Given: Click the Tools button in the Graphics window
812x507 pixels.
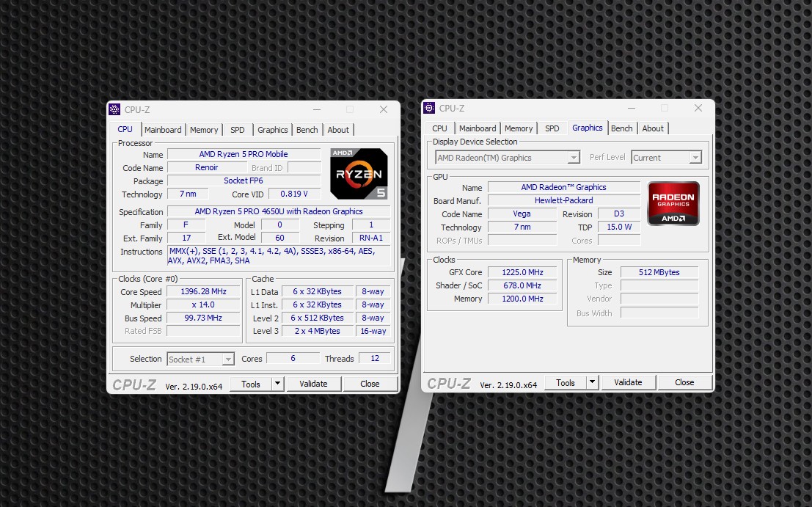Looking at the screenshot, I should coord(566,382).
